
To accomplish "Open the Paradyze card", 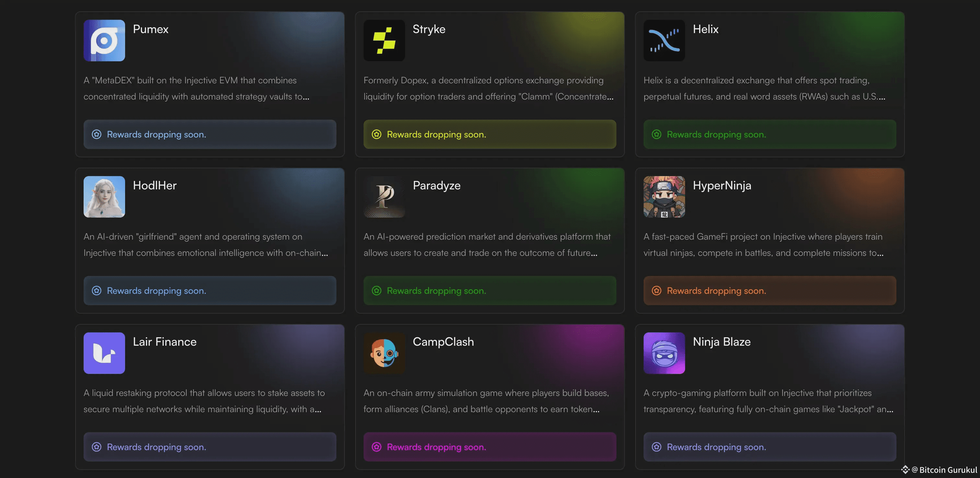I will pos(490,240).
